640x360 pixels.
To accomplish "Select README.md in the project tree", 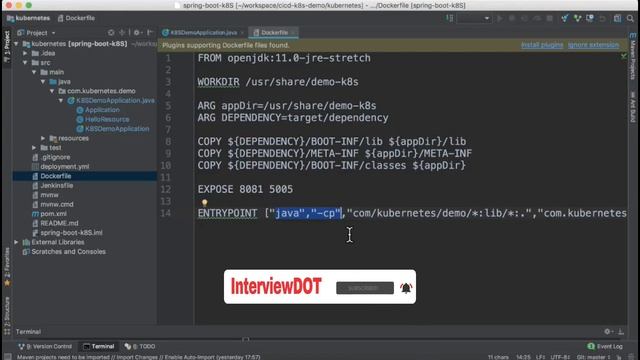I will pos(55,223).
